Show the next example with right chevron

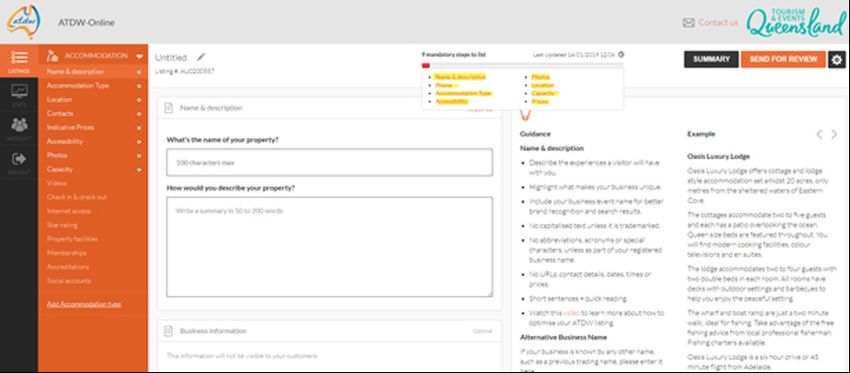(x=834, y=134)
